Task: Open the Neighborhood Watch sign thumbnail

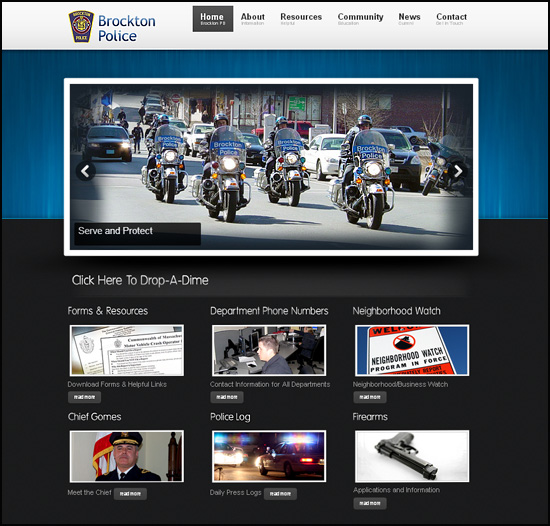Action: 412,350
